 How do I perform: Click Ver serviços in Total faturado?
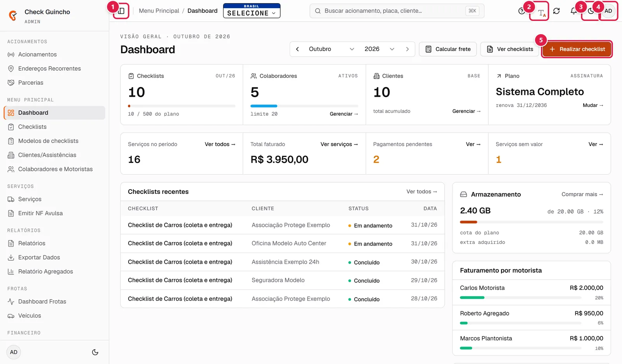pyautogui.click(x=339, y=144)
